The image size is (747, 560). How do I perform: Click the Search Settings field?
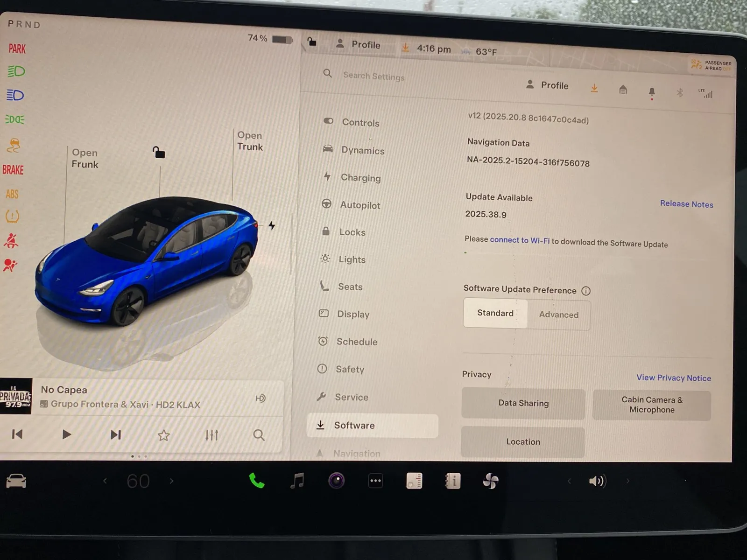point(373,76)
